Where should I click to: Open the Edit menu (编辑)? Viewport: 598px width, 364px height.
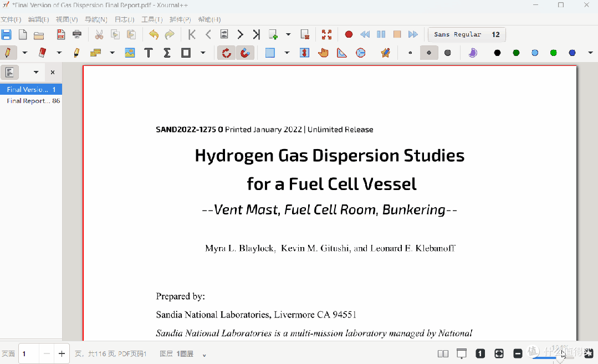pyautogui.click(x=39, y=19)
